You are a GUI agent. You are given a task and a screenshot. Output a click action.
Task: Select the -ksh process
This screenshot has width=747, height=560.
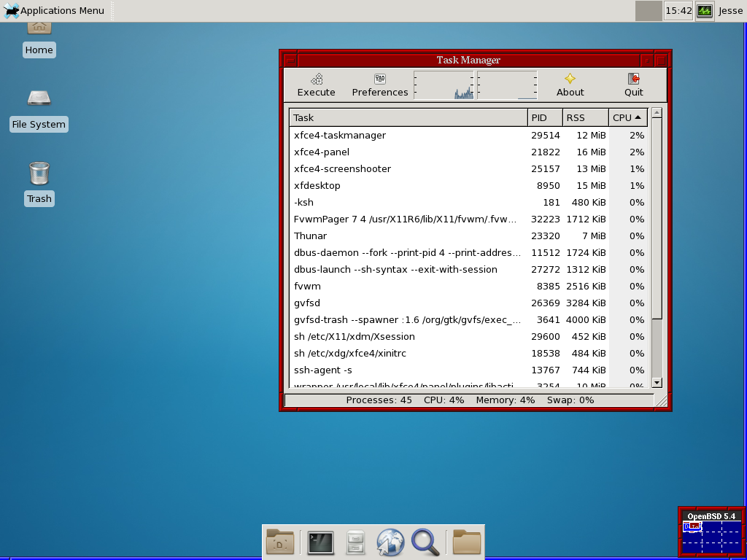coord(468,203)
